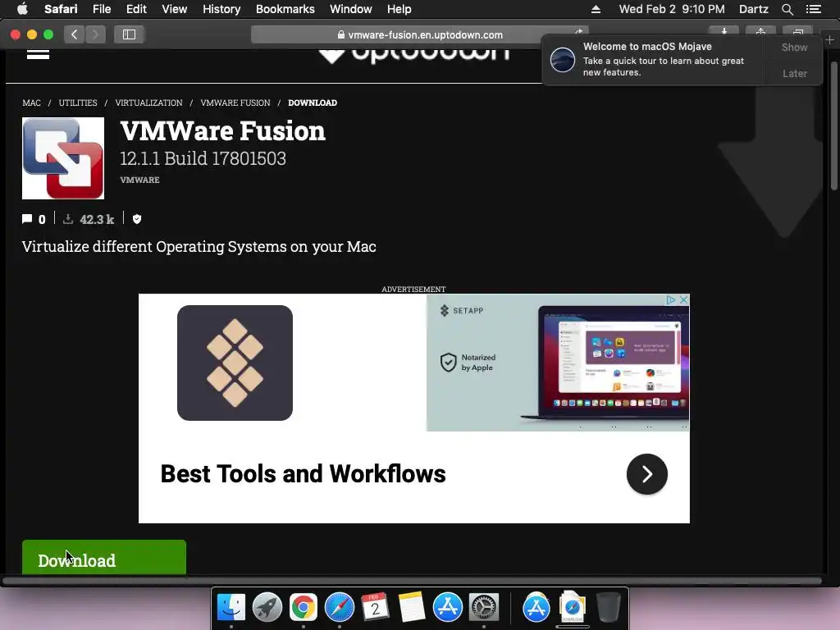
Task: Open the Window menu
Action: tap(350, 9)
